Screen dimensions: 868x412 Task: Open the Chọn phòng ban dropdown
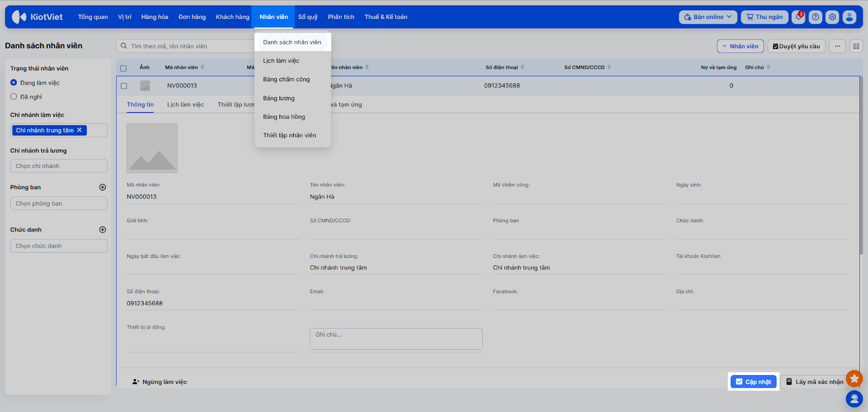pyautogui.click(x=59, y=204)
